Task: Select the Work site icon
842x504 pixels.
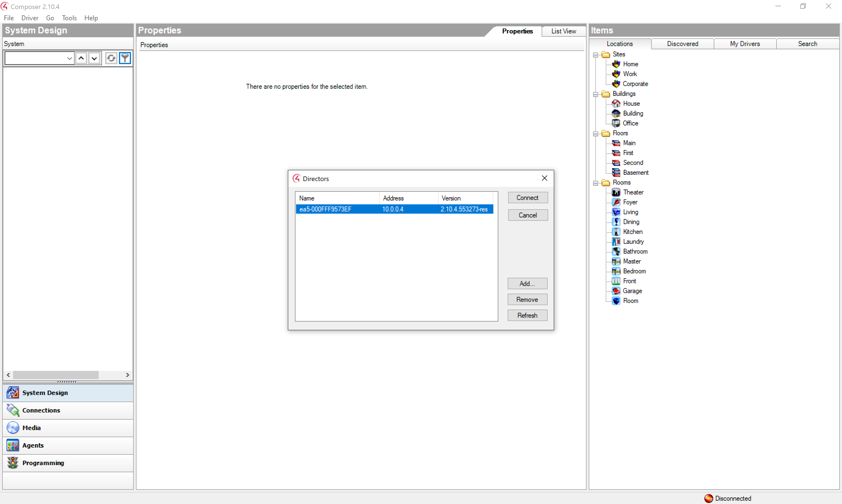Action: (x=616, y=74)
